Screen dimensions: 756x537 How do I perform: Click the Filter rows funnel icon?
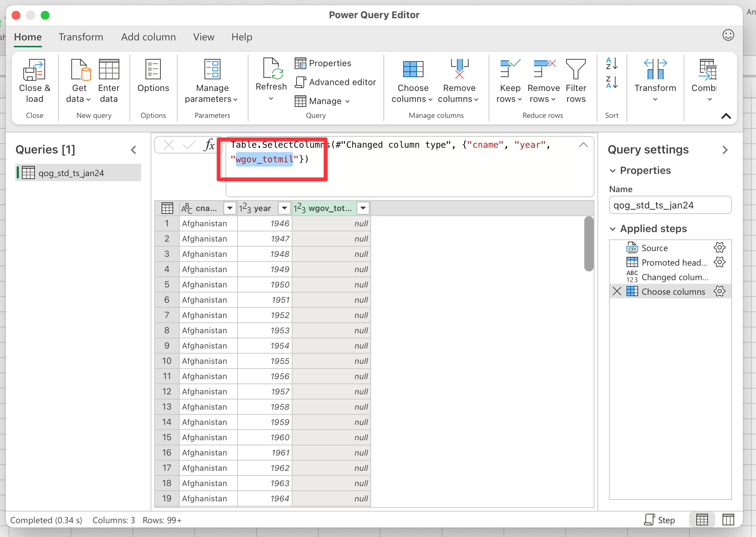point(576,69)
